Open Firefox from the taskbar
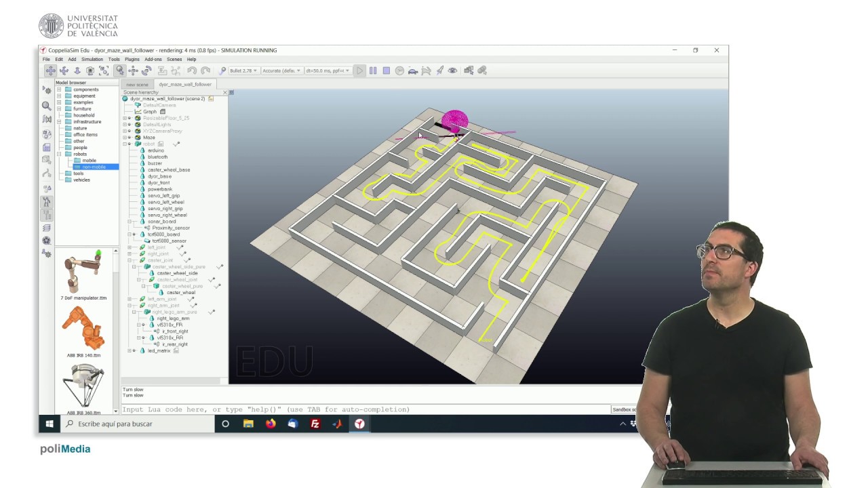 [x=271, y=424]
